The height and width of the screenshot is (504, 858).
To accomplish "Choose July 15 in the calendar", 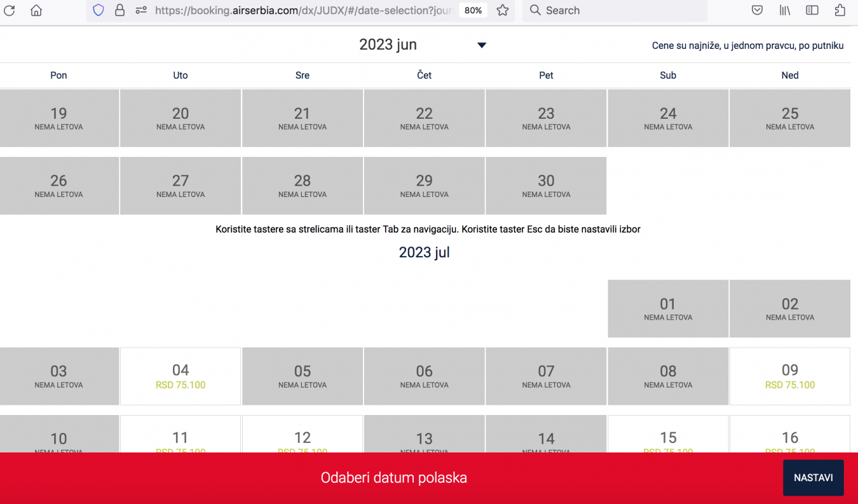I will coord(668,437).
